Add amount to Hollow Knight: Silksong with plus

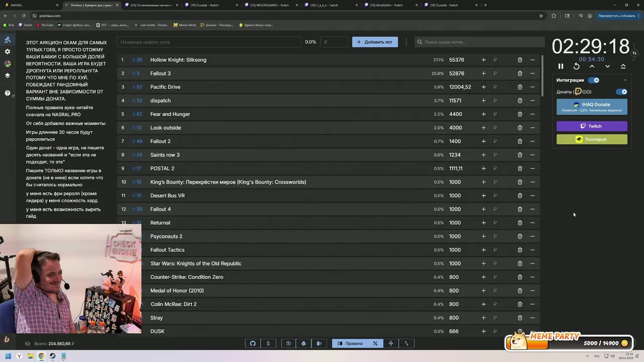pos(484,60)
